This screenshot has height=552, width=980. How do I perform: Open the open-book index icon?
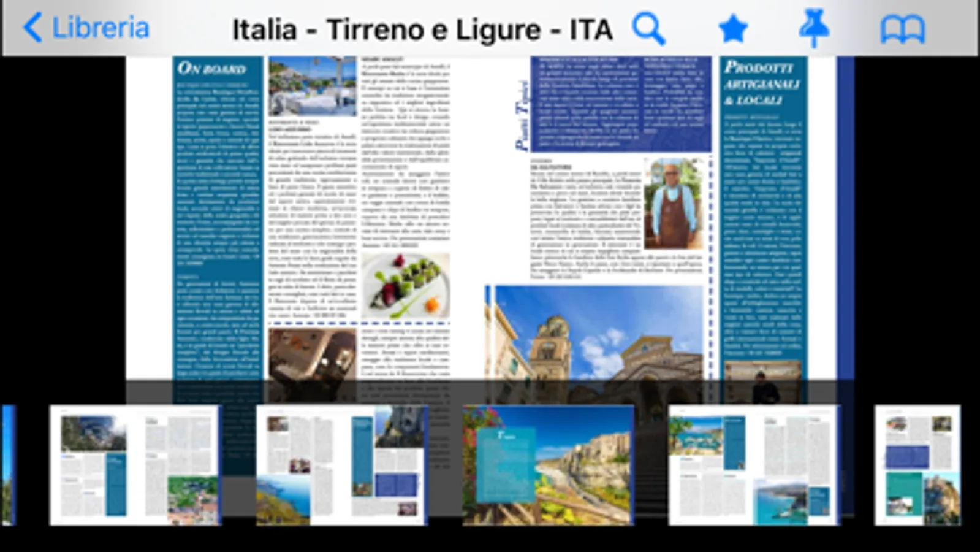click(902, 29)
